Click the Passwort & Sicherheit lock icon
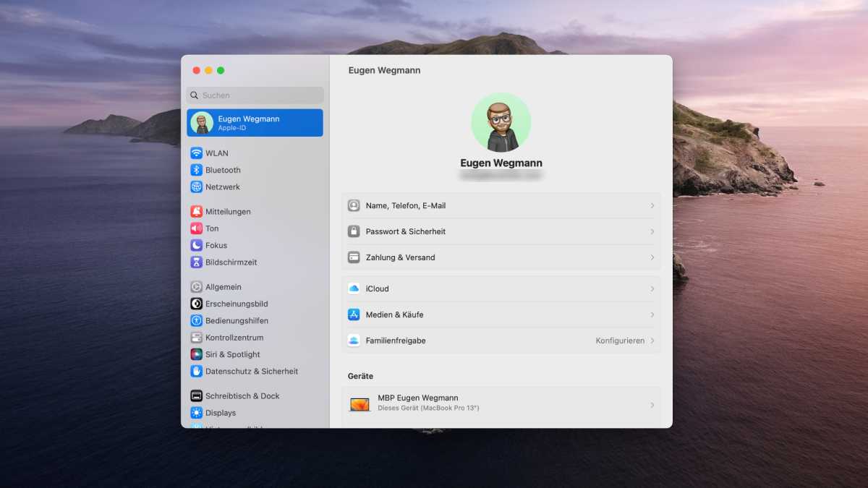868x488 pixels. point(354,231)
